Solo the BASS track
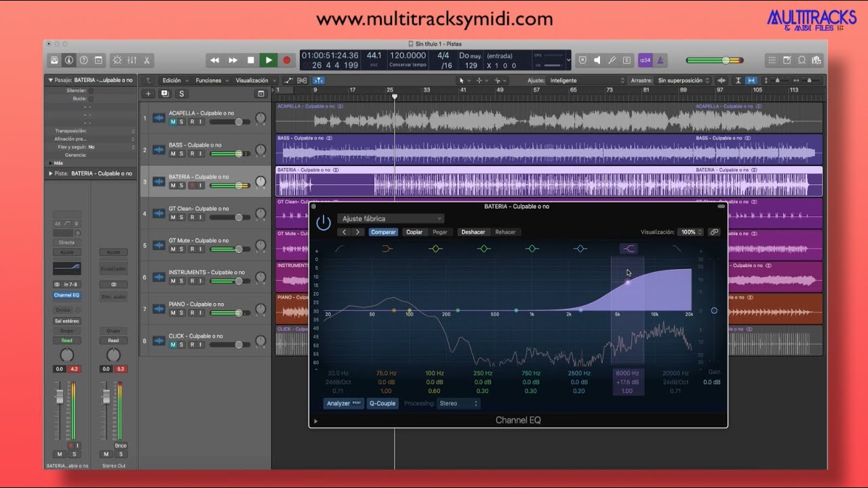Viewport: 868px width, 488px height. pyautogui.click(x=182, y=154)
